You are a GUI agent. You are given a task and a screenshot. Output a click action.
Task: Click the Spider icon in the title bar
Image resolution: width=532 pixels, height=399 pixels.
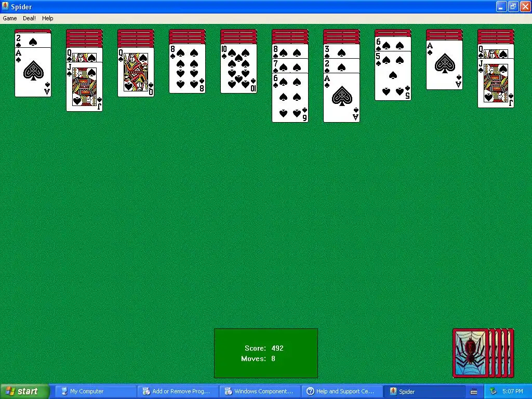click(5, 6)
